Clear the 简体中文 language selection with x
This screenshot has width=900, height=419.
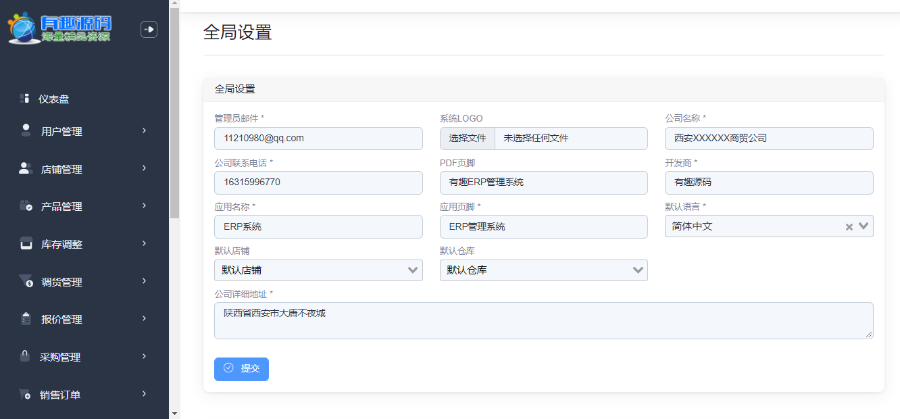pyautogui.click(x=849, y=227)
